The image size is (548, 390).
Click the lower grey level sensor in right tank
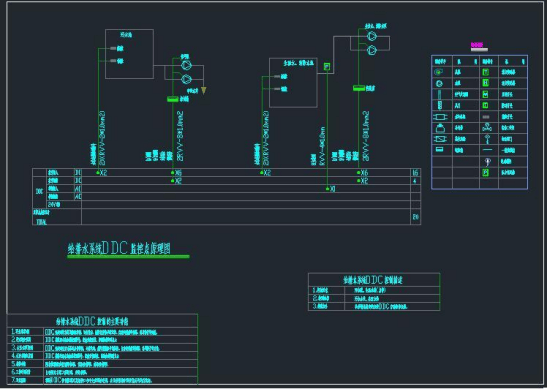point(277,89)
